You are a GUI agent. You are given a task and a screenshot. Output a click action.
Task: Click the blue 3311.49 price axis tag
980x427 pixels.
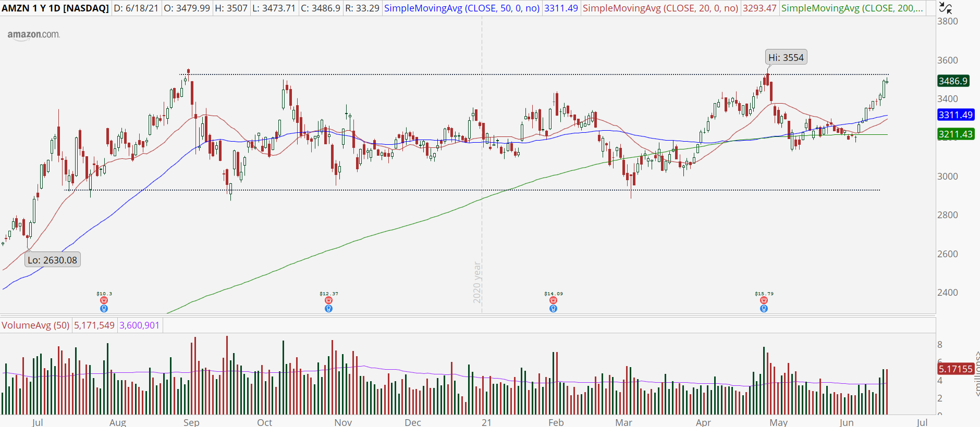click(x=955, y=115)
